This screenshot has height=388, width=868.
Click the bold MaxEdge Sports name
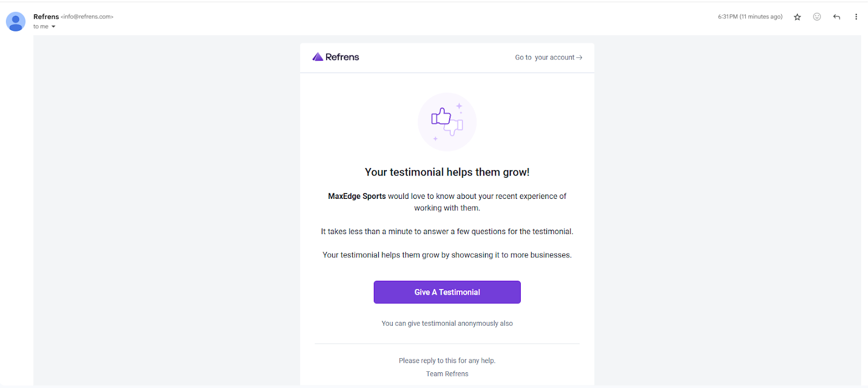357,196
